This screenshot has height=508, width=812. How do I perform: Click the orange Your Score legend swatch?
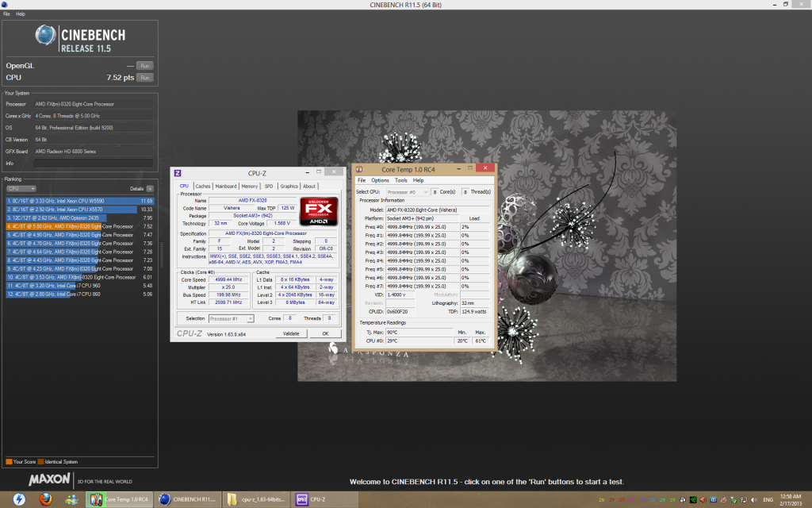(9, 462)
